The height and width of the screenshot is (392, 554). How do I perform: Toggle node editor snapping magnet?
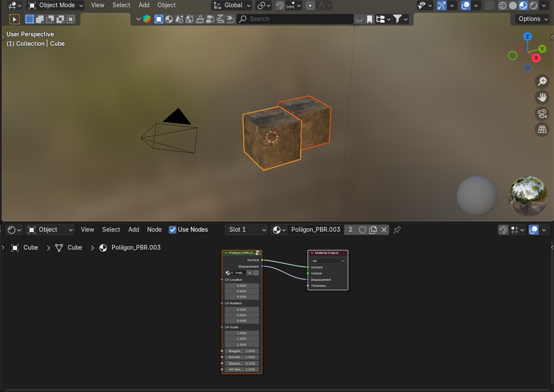pos(503,230)
